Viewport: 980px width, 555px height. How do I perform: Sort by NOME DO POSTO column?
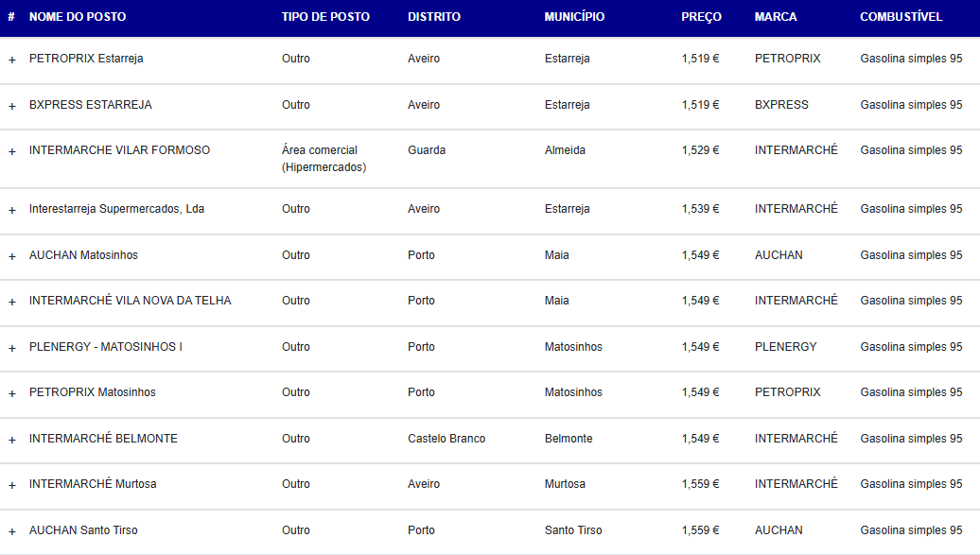[78, 17]
